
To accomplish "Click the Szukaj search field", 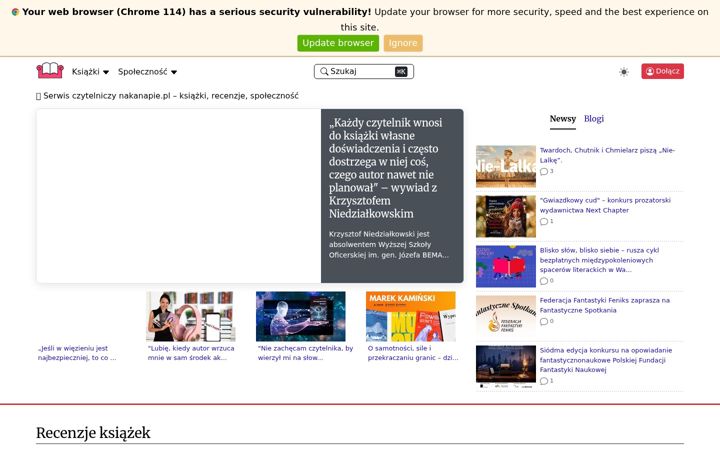I will coord(364,71).
